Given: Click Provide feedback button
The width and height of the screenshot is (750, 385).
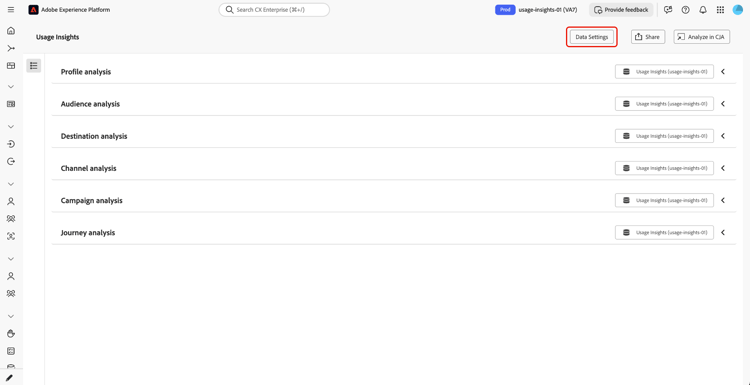Looking at the screenshot, I should tap(621, 10).
